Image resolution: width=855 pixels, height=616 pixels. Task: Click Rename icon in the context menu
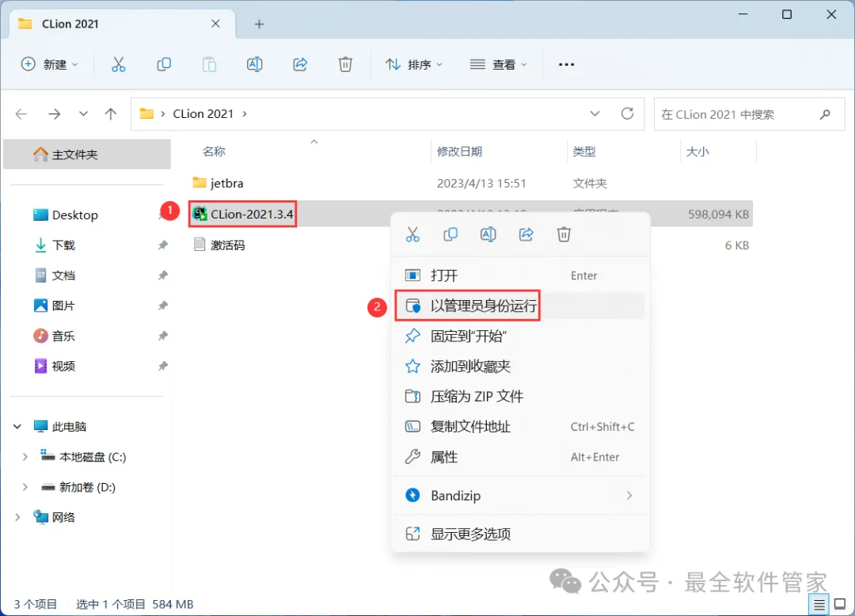488,234
